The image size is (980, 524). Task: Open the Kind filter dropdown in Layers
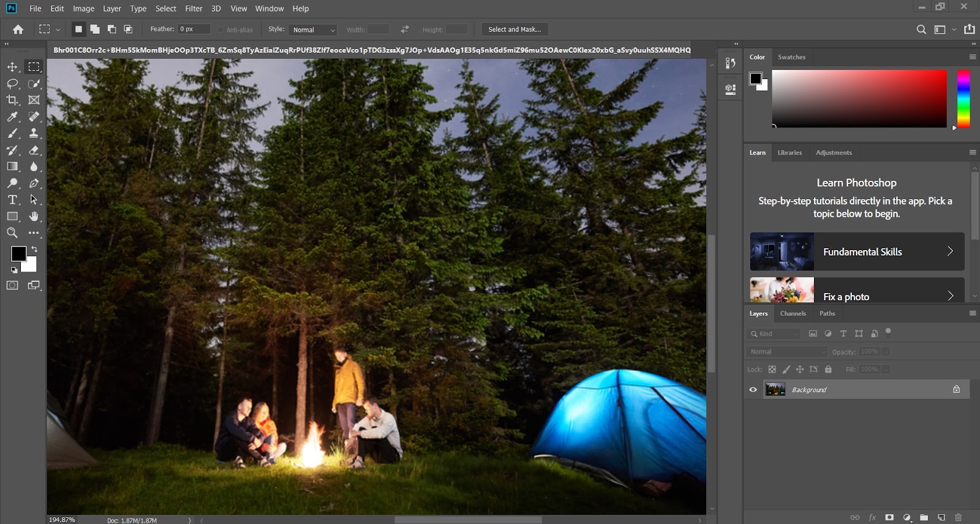[774, 334]
